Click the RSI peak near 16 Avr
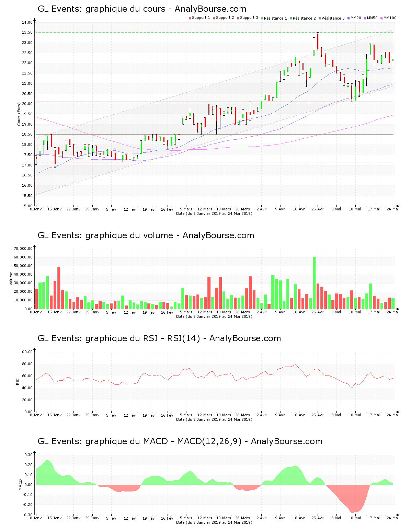The image size is (412, 532). coord(295,365)
